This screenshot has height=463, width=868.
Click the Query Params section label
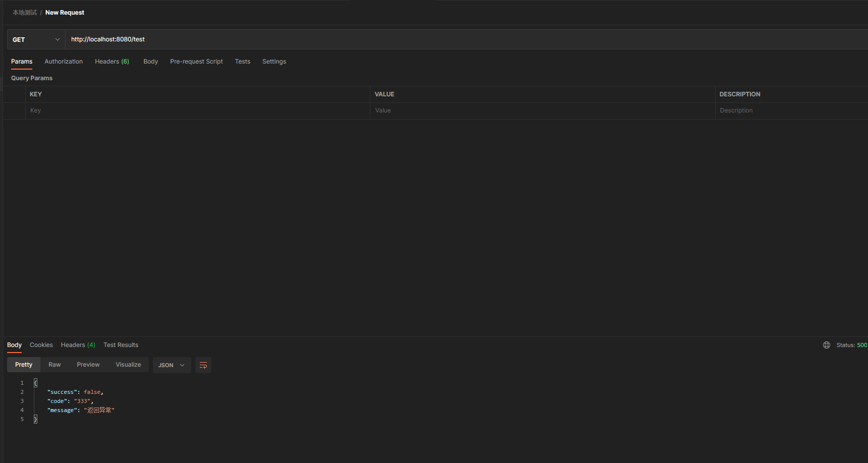tap(32, 78)
